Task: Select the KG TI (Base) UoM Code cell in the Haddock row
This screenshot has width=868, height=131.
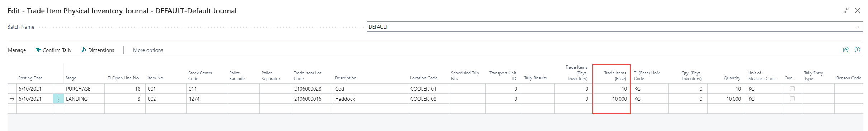Action: click(650, 99)
